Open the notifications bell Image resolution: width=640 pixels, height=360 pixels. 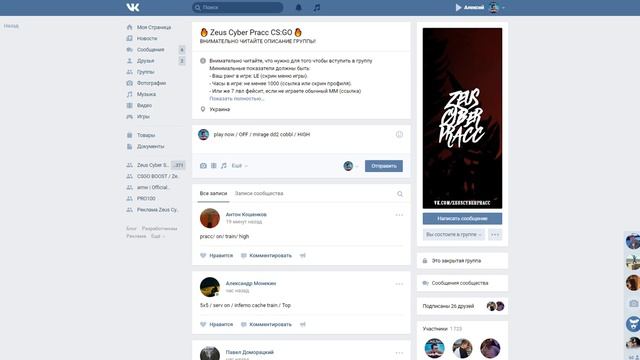pyautogui.click(x=298, y=7)
